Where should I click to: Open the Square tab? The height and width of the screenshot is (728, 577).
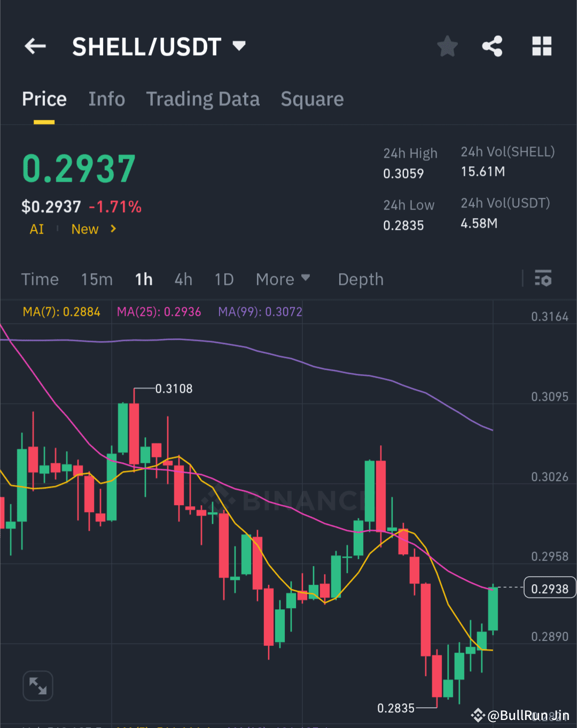pos(313,99)
